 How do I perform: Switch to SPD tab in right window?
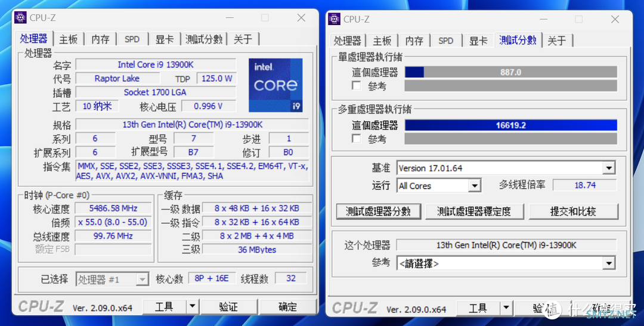(445, 41)
